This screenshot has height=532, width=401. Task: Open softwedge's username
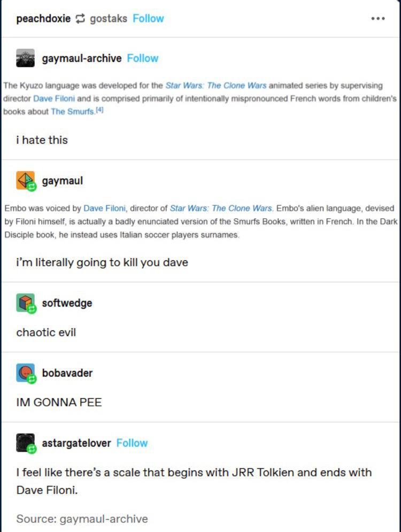click(67, 303)
